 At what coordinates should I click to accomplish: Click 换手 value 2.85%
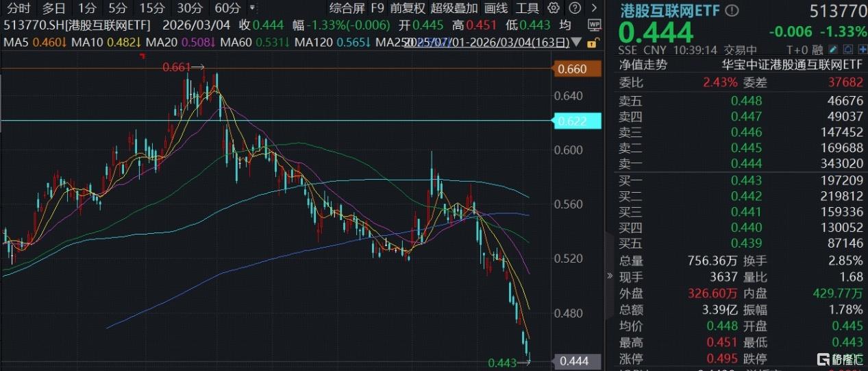[845, 261]
